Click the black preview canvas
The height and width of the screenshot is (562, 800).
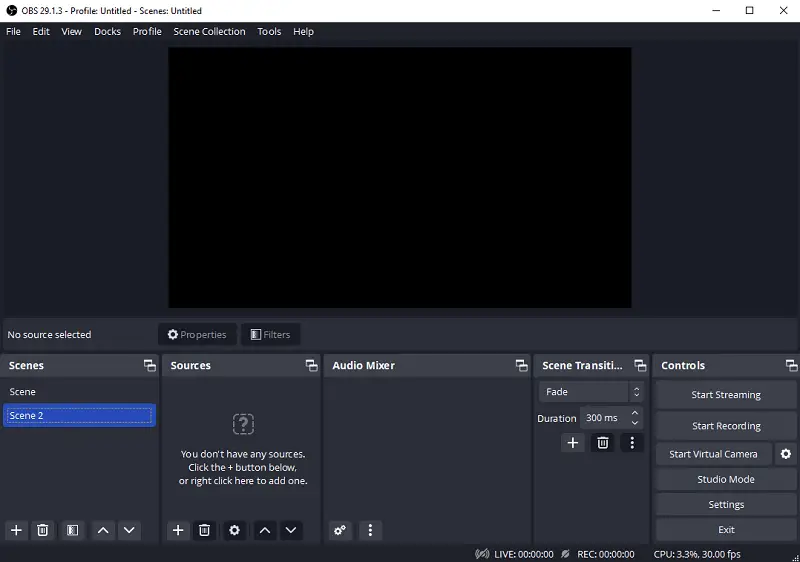coord(399,177)
